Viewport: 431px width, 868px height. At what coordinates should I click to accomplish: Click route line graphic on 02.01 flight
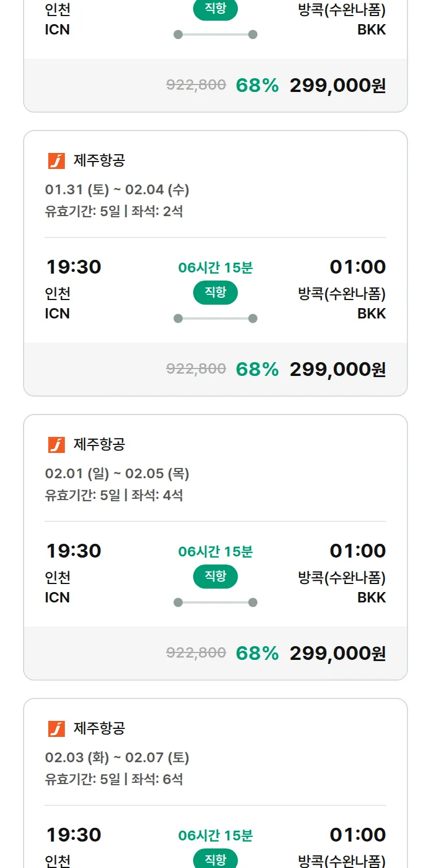(215, 602)
